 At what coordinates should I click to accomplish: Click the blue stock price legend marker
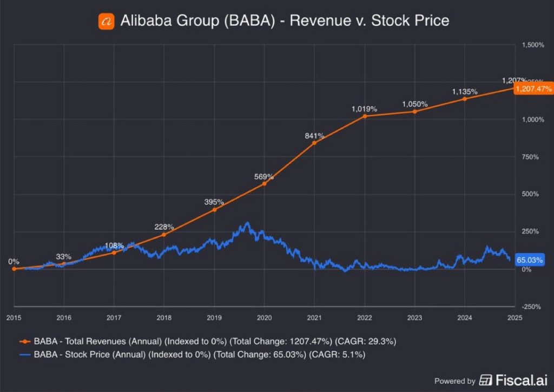(24, 355)
